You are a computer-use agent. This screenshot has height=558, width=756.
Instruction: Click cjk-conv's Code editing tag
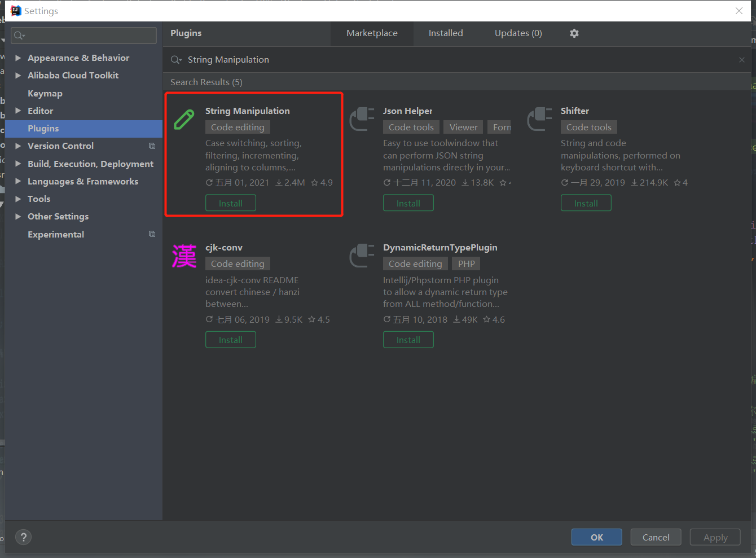(238, 263)
